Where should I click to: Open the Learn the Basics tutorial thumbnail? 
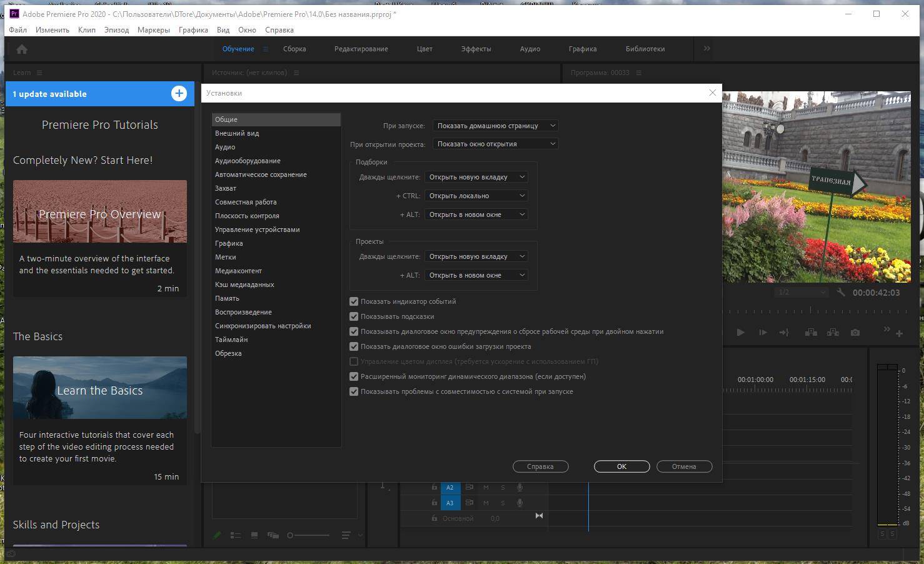100,388
